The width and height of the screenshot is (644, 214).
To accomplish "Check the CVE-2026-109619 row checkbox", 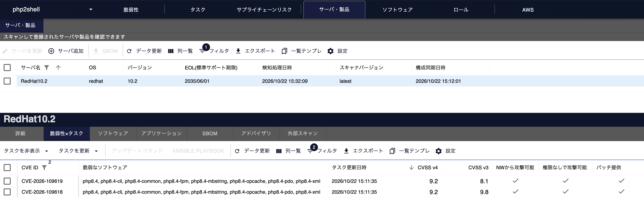I will click(7, 181).
